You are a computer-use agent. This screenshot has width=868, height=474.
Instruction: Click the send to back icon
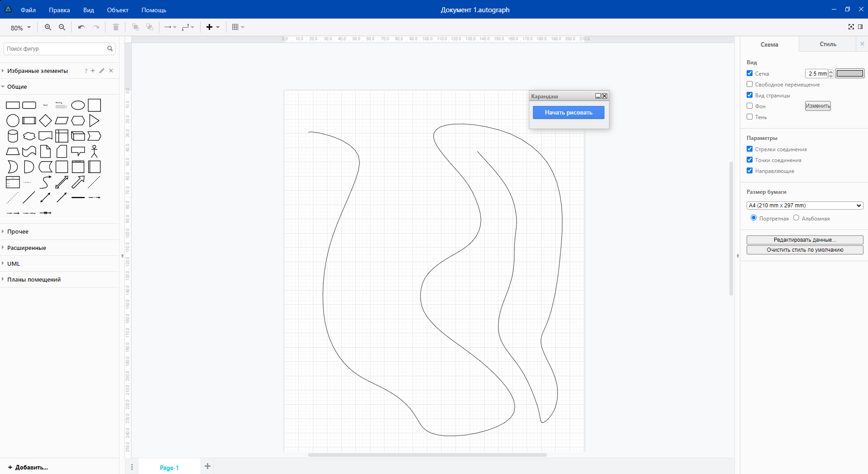point(150,27)
